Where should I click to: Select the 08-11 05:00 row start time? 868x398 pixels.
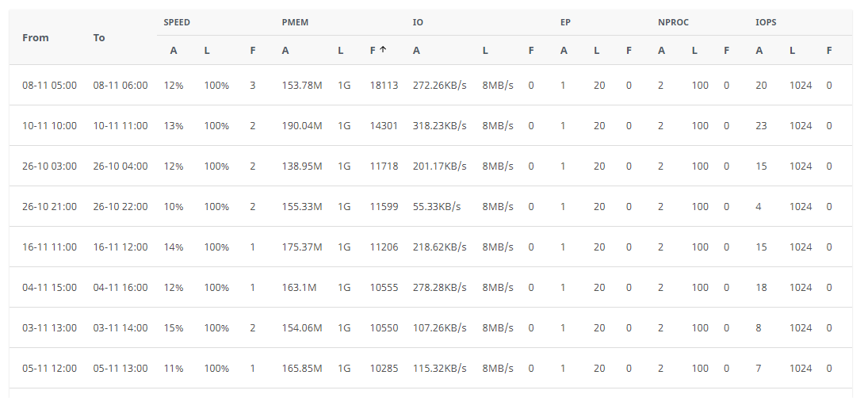[x=49, y=85]
